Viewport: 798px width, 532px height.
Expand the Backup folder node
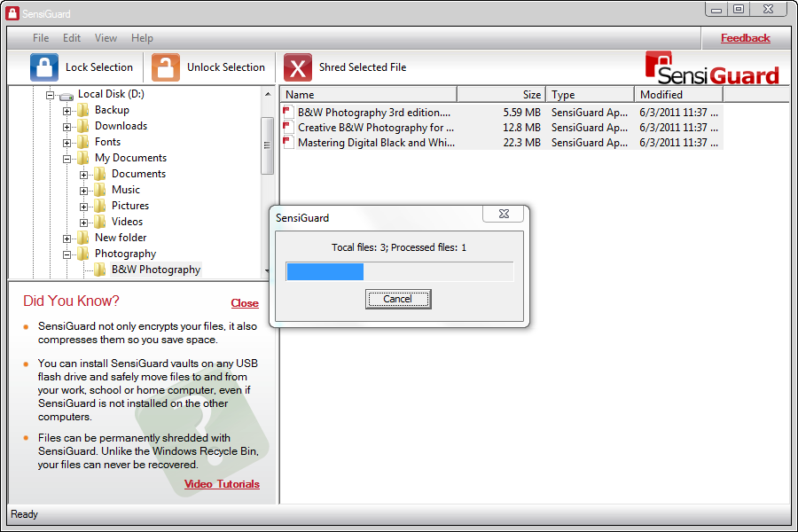coord(66,111)
